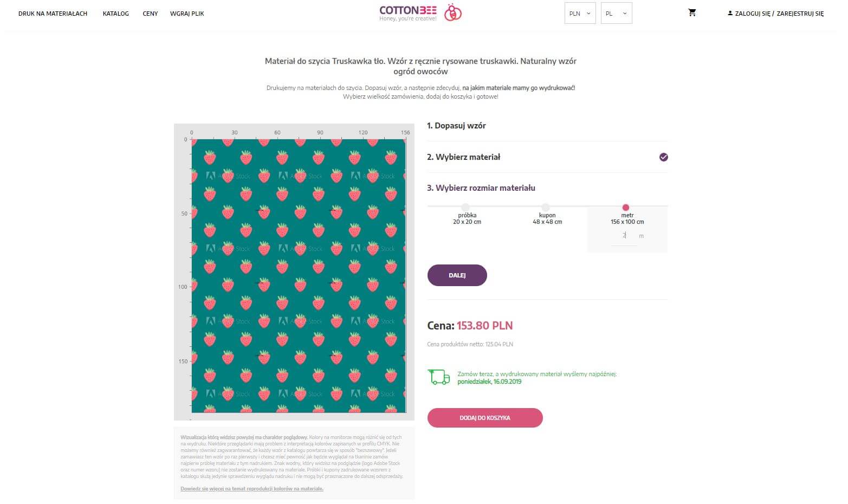The image size is (848, 504).
Task: Click the meters quantity input field
Action: click(x=624, y=236)
